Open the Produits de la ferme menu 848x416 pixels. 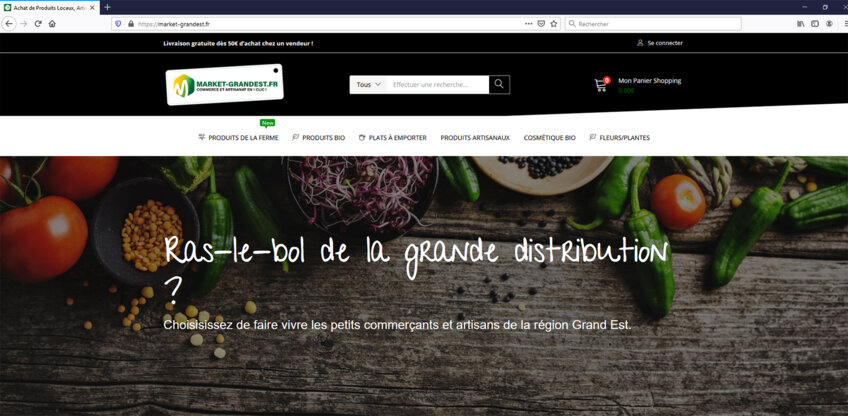(x=239, y=138)
